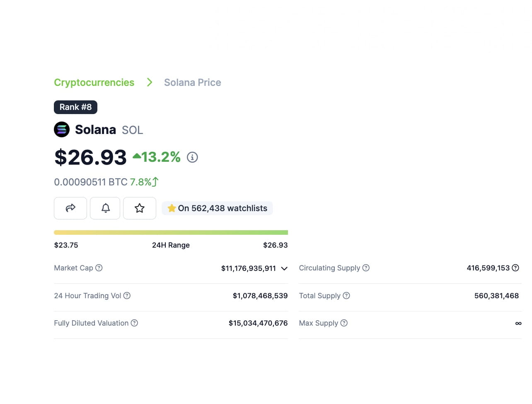
Task: Click the green 13.2% change link
Action: (160, 157)
